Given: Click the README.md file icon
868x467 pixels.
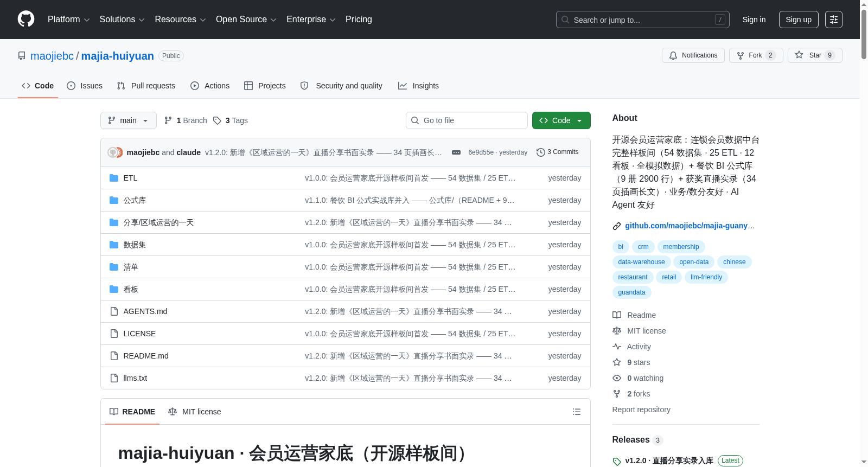Looking at the screenshot, I should 114,356.
